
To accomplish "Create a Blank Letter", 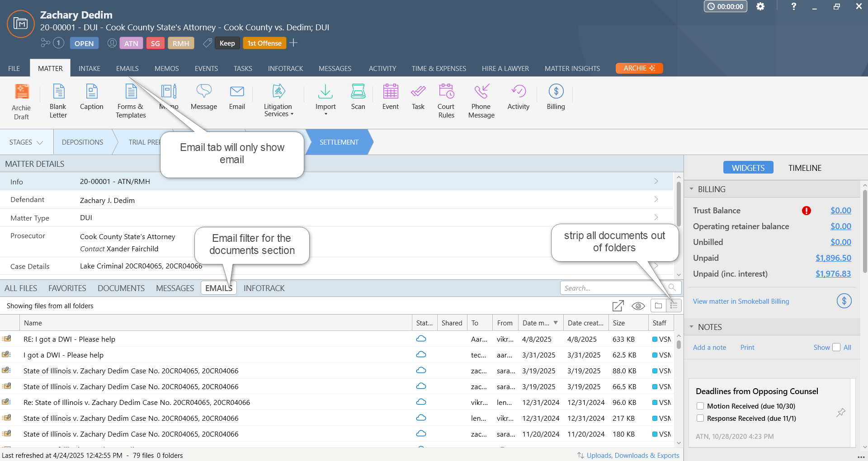I will (x=58, y=101).
